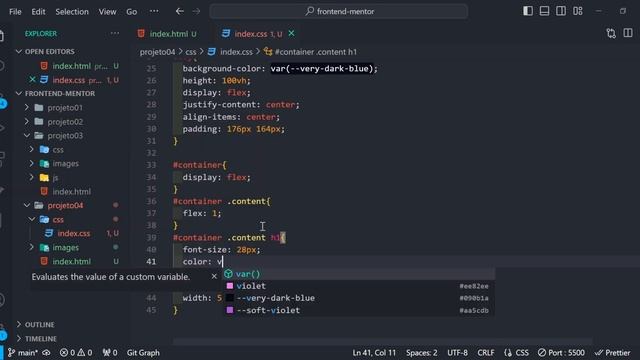This screenshot has height=360, width=640.
Task: Show more menu bar items ellipsis
Action: [154, 11]
